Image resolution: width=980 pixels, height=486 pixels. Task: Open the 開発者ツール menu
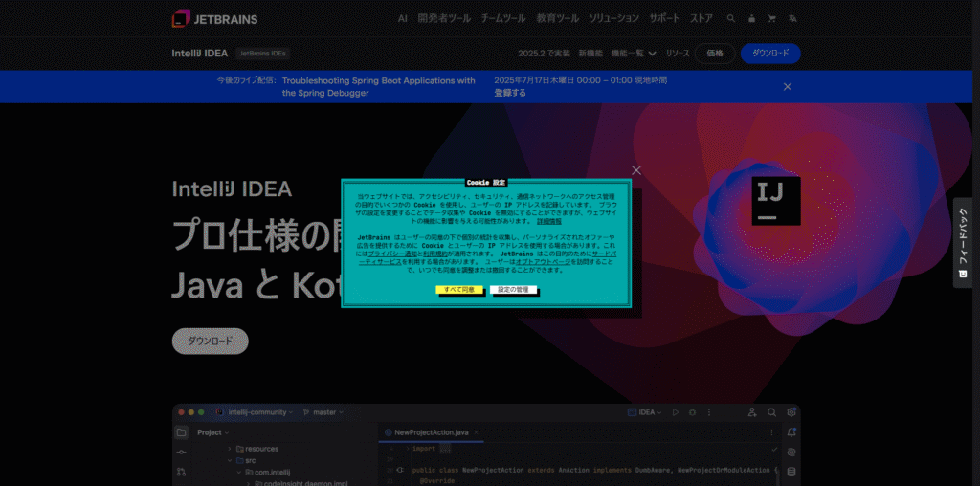tap(444, 19)
